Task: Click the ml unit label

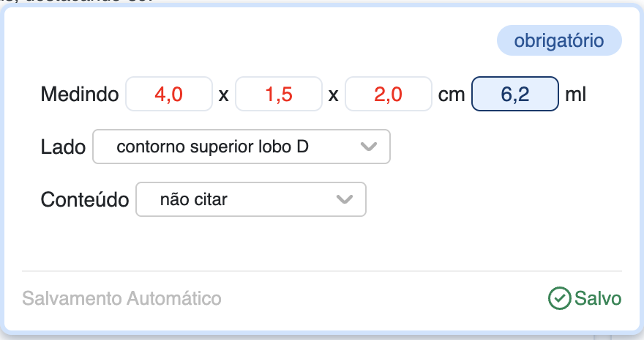Action: coord(576,95)
